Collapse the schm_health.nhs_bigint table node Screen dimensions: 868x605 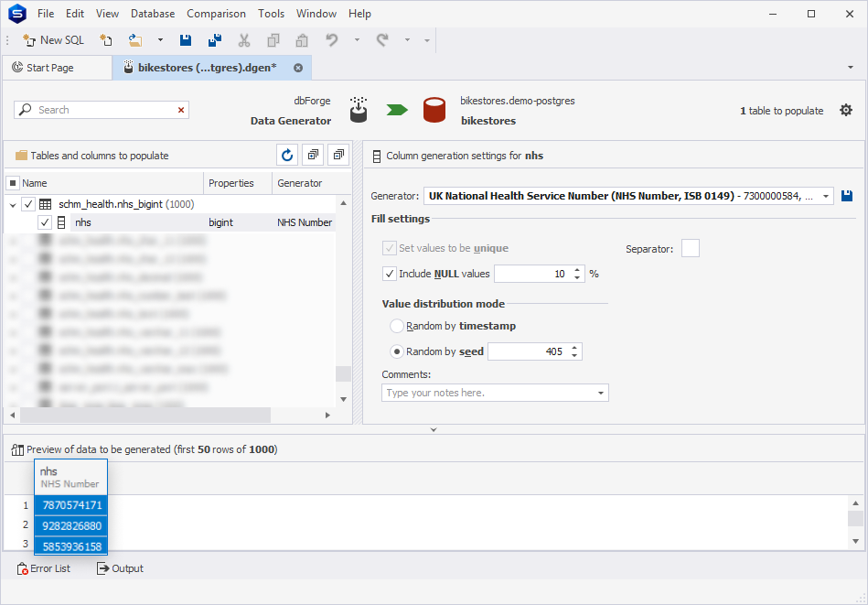coord(13,204)
